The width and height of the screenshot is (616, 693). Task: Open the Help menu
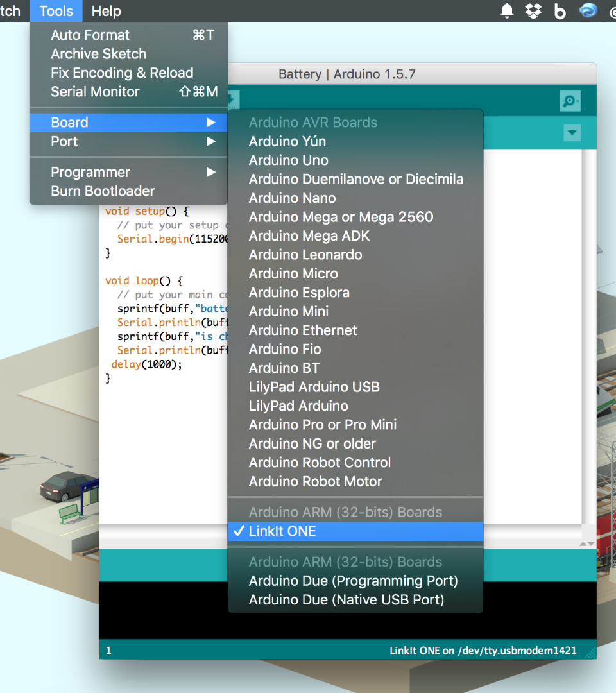pos(106,11)
